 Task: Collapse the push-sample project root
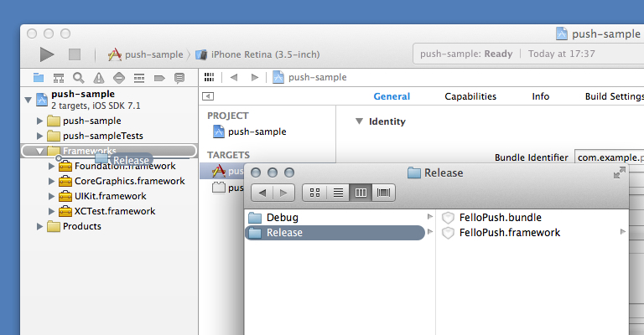29,100
